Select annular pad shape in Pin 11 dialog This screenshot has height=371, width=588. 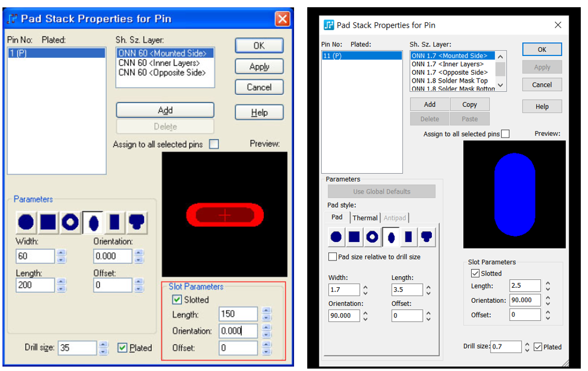[x=372, y=237]
